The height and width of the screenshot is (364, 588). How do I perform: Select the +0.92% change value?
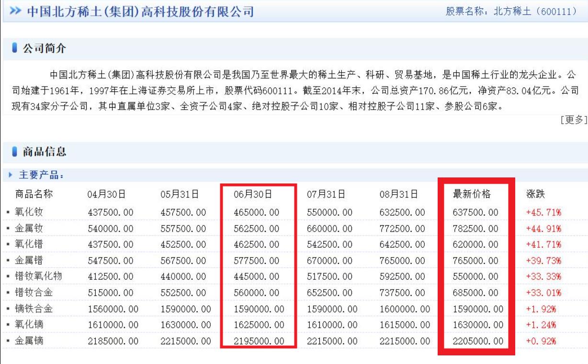coord(541,341)
